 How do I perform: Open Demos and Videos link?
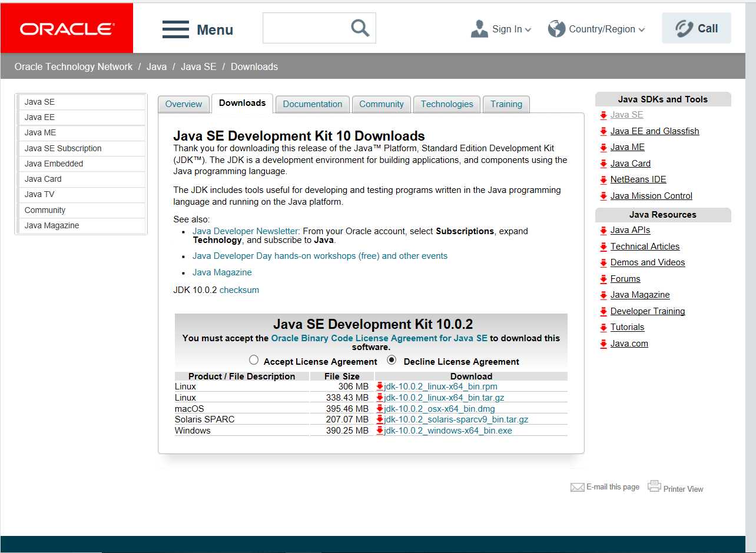click(x=648, y=262)
